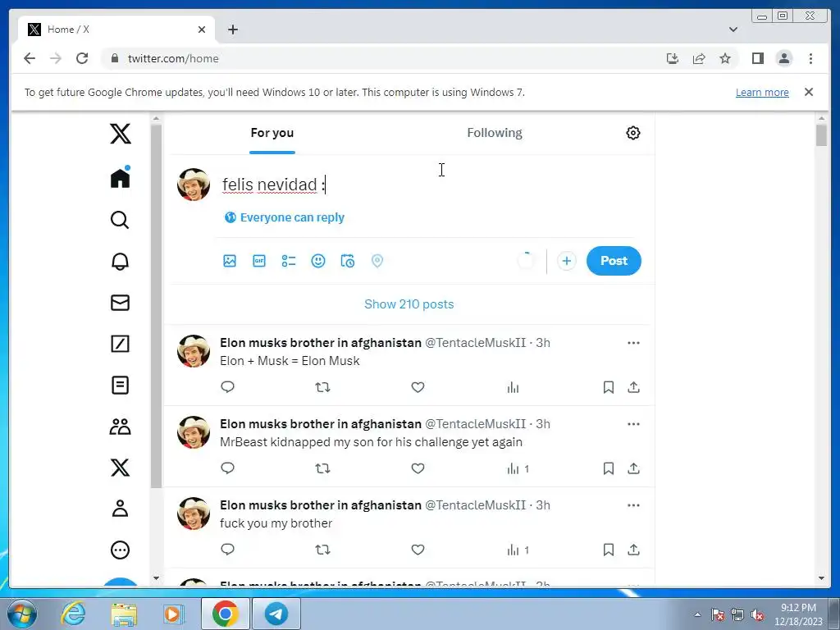Open the emoji picker
Screen dimensions: 840x630
click(x=318, y=261)
